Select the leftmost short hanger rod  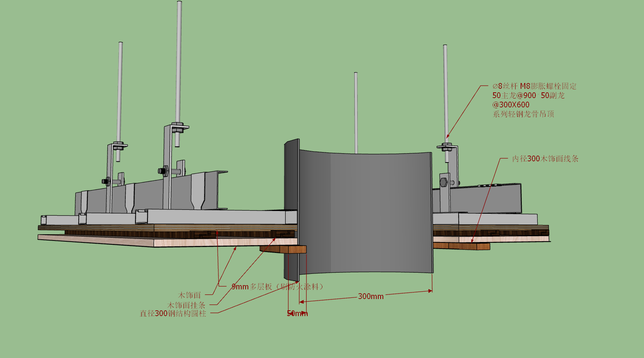click(x=119, y=102)
